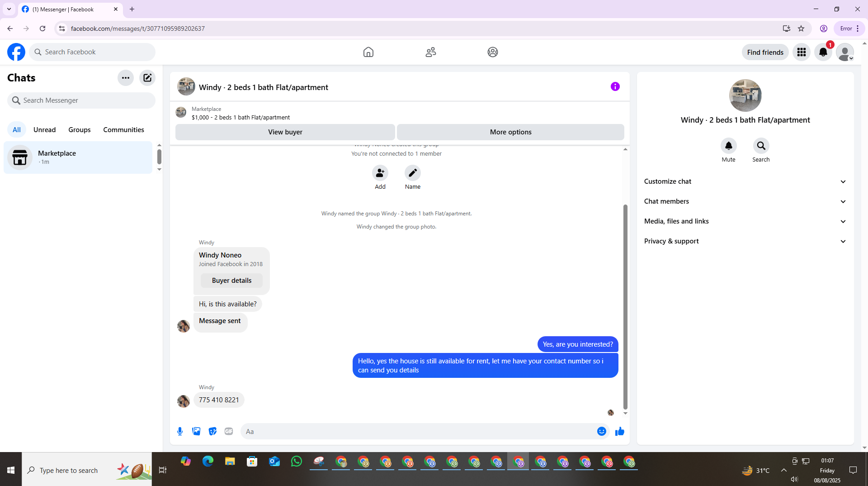Open Chats options three-dot menu
The image size is (868, 486).
click(x=126, y=78)
